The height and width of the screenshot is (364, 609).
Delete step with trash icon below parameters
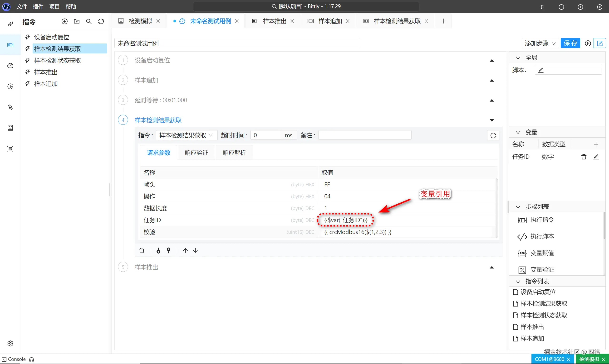[142, 250]
